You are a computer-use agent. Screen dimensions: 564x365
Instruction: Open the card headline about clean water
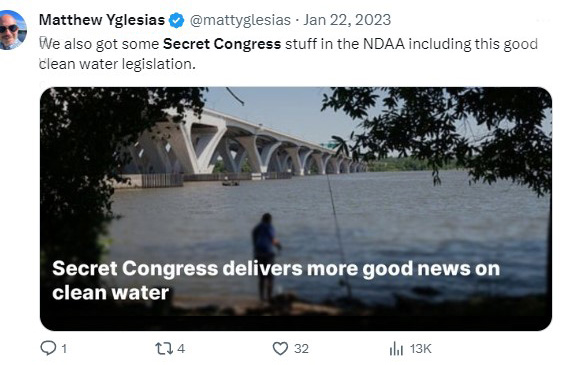(x=276, y=280)
